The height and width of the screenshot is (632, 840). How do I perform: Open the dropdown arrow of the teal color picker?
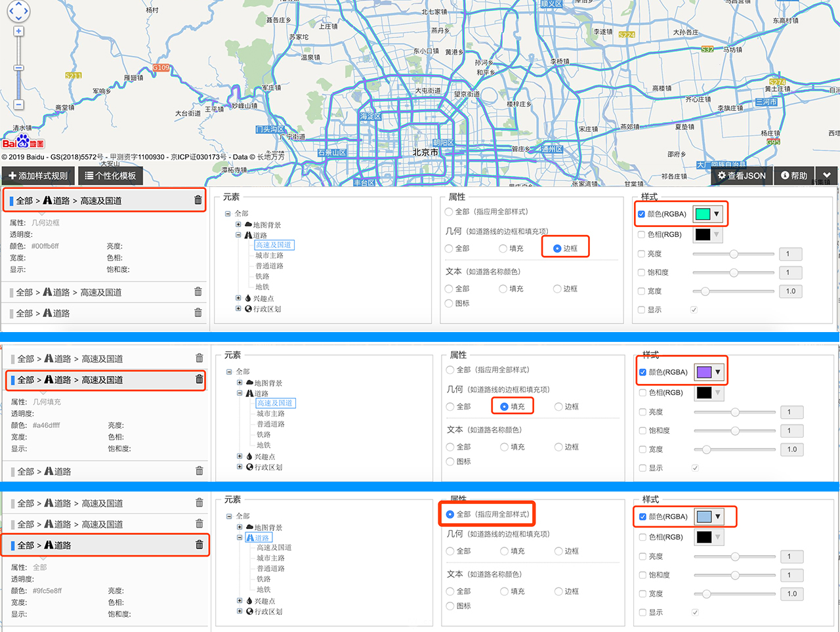coord(717,214)
